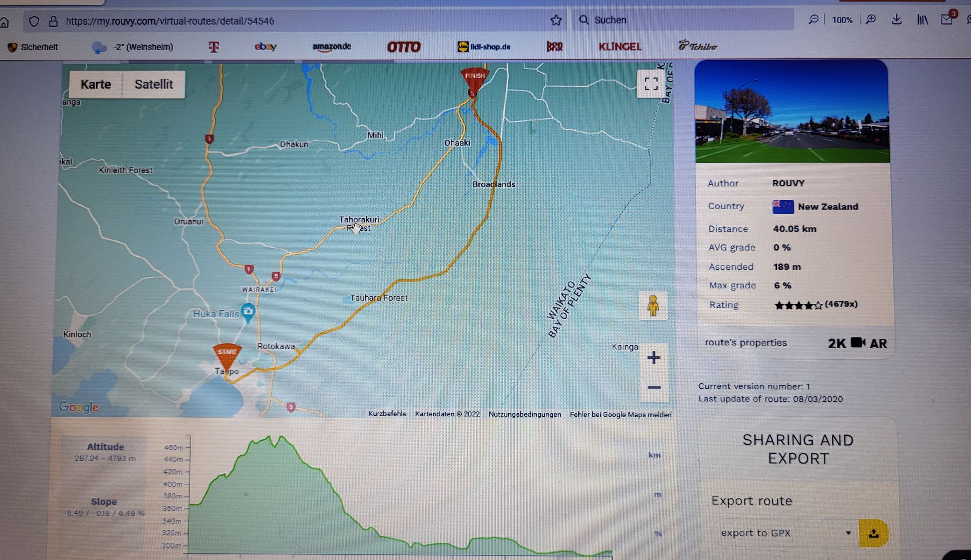Open the mail icon with badge
Image resolution: width=971 pixels, height=560 pixels.
pos(946,20)
